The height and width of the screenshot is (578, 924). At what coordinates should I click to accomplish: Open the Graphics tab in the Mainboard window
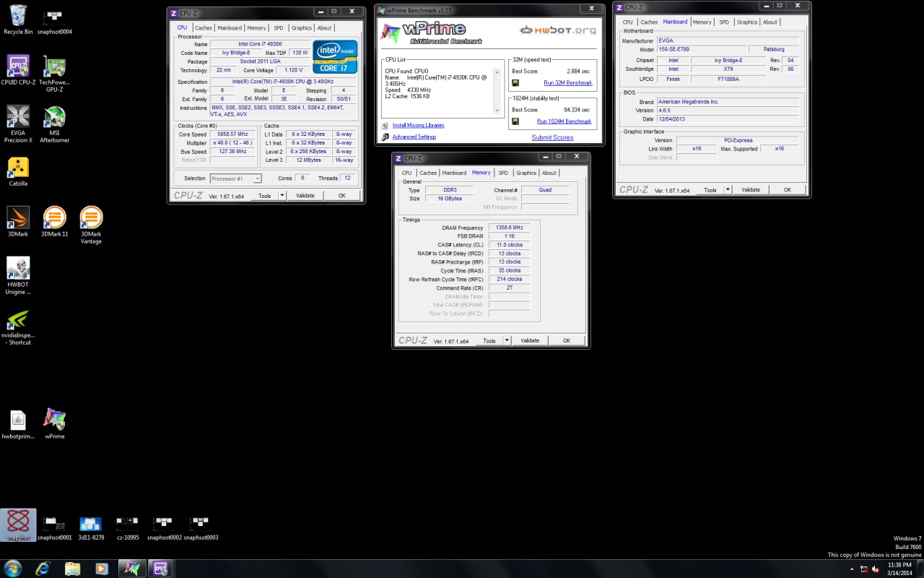747,22
